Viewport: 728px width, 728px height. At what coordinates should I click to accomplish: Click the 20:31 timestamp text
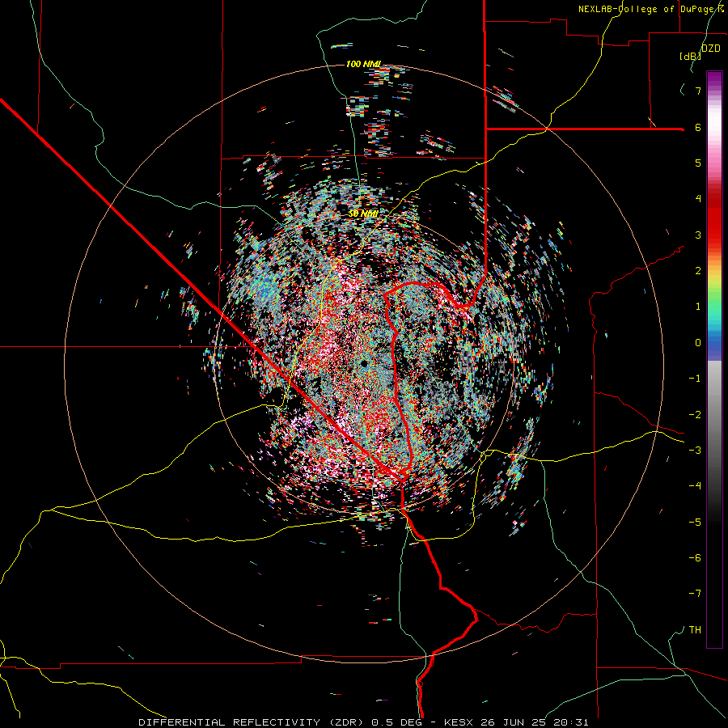pos(571,722)
